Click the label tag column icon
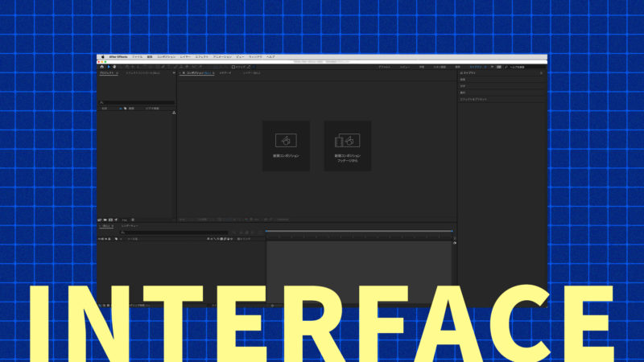The height and width of the screenshot is (362, 644). (126, 109)
